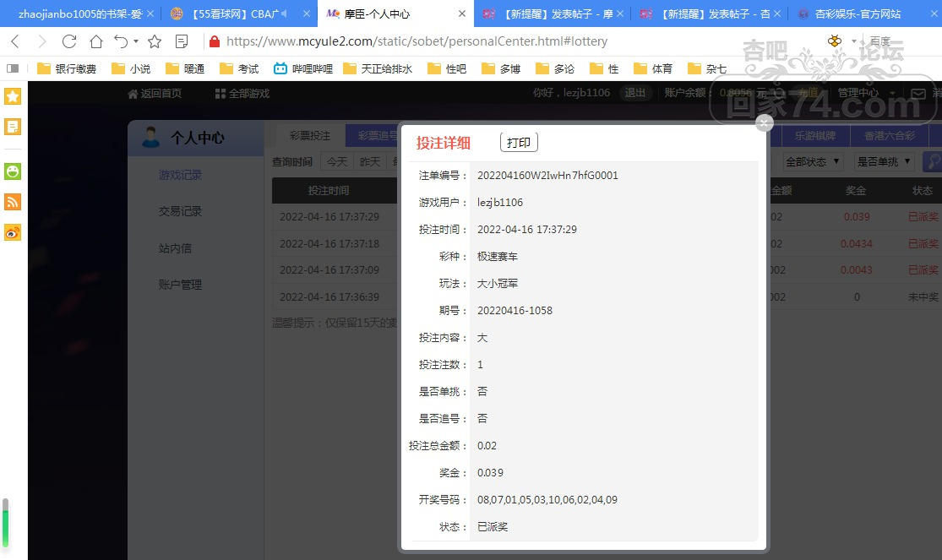The width and height of the screenshot is (942, 560).
Task: Click record row 2022-04-16 17:37:09
Action: point(329,270)
